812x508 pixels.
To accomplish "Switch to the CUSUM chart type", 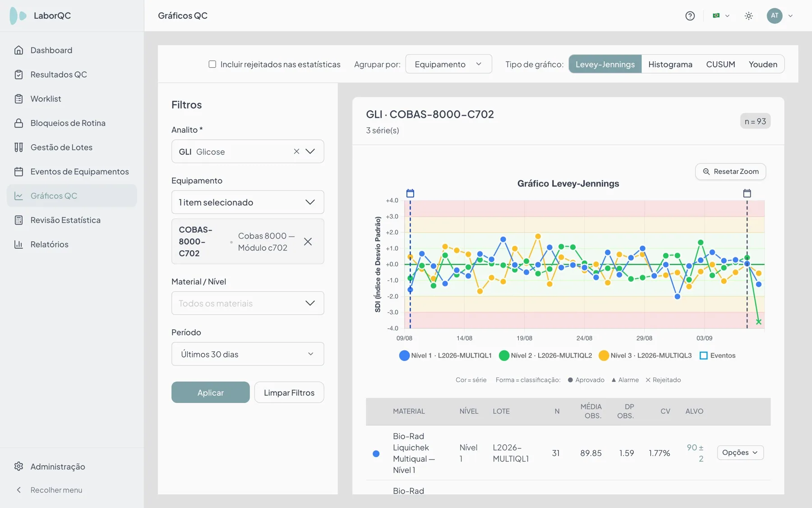I will [720, 64].
